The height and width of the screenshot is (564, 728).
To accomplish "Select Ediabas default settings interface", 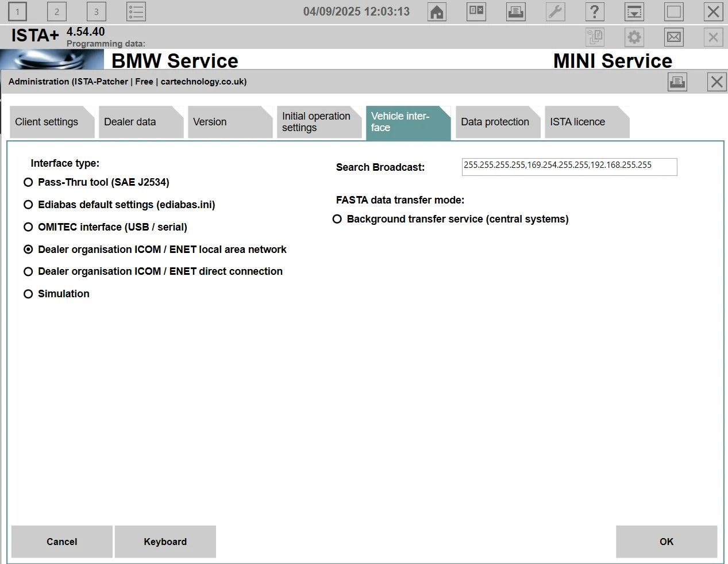I will coord(28,204).
